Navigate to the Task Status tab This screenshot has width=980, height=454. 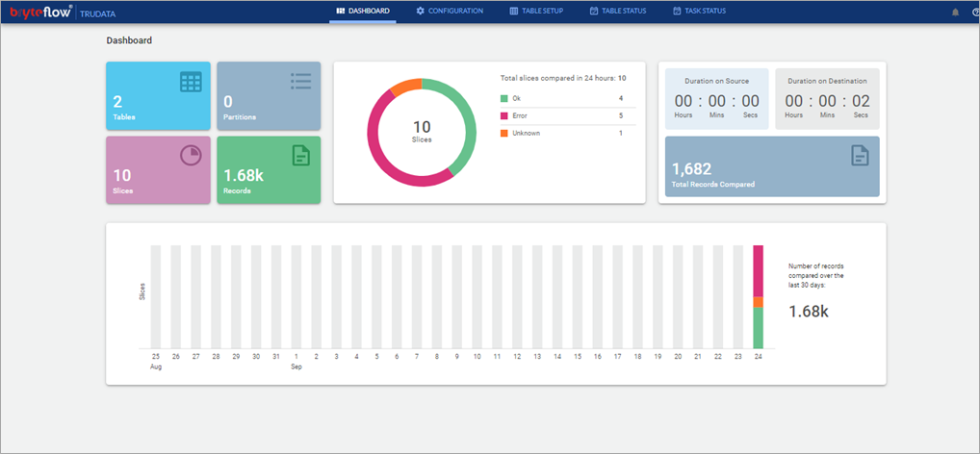(699, 12)
